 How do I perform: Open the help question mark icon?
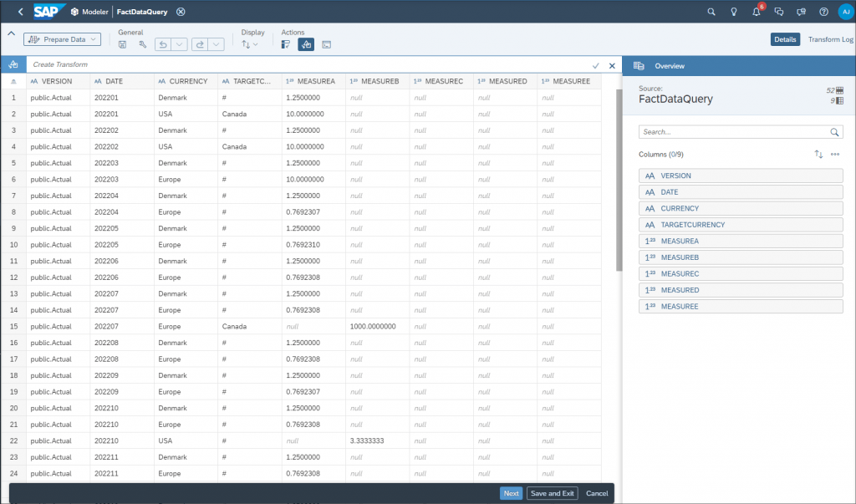823,12
